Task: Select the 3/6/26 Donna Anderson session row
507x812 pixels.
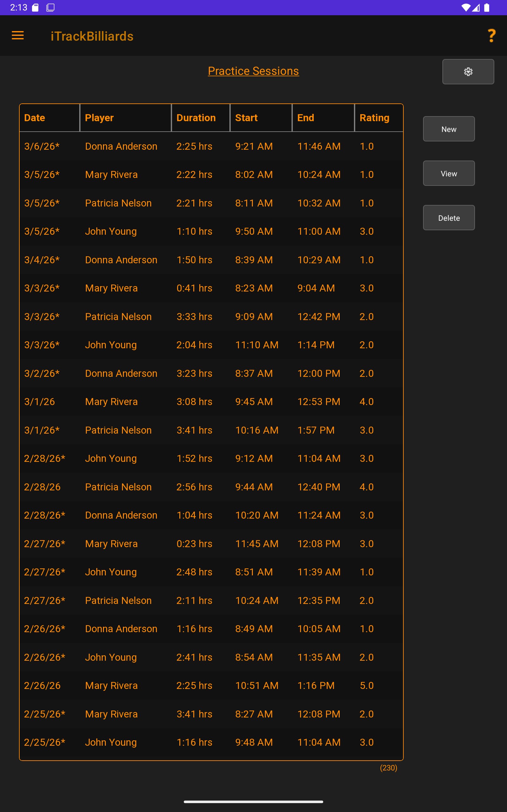Action: coord(211,146)
